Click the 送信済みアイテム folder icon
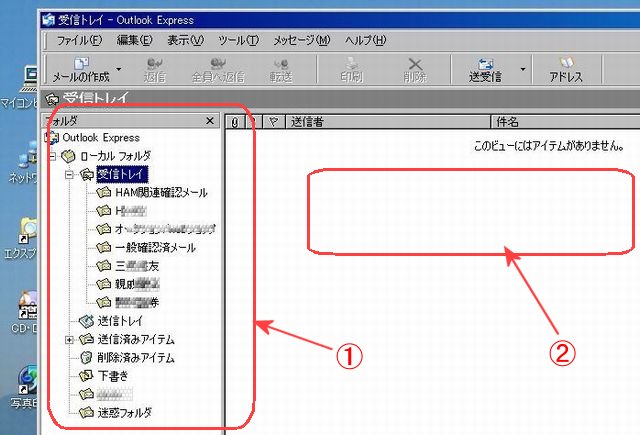Viewport: 640px width, 435px height. pos(86,339)
